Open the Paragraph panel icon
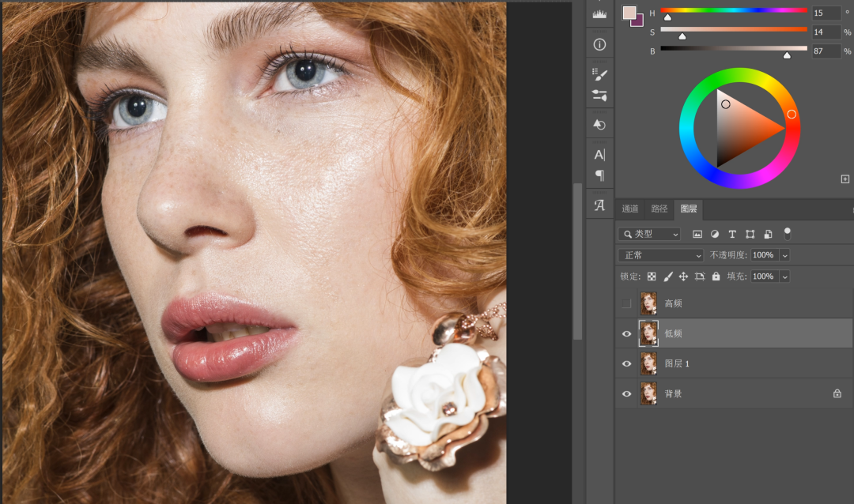 tap(599, 175)
